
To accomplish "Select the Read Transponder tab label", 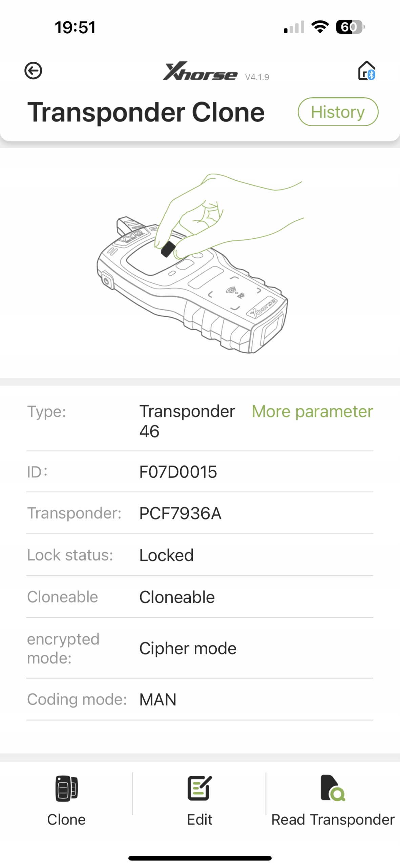I will click(x=333, y=820).
